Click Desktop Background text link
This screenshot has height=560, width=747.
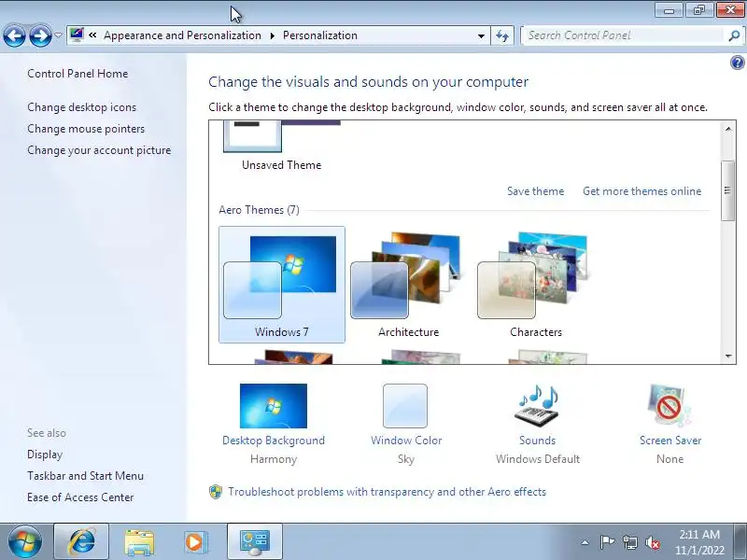(274, 441)
